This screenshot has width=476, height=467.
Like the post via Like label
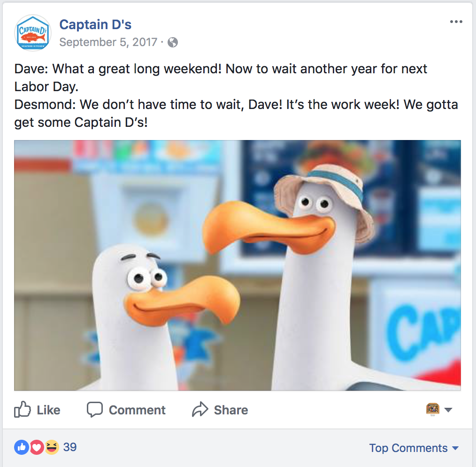(48, 410)
